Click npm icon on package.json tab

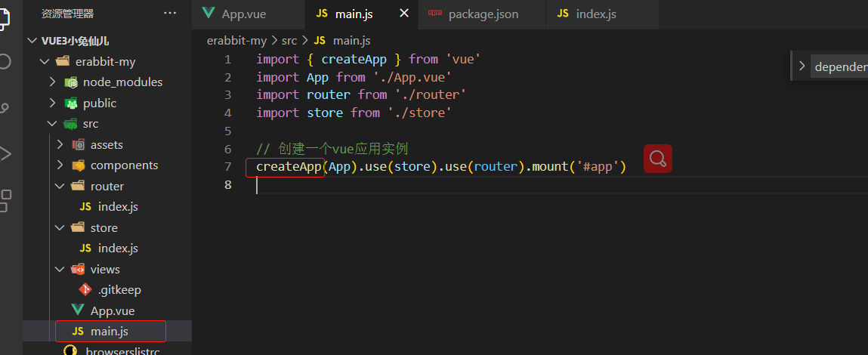tap(434, 14)
